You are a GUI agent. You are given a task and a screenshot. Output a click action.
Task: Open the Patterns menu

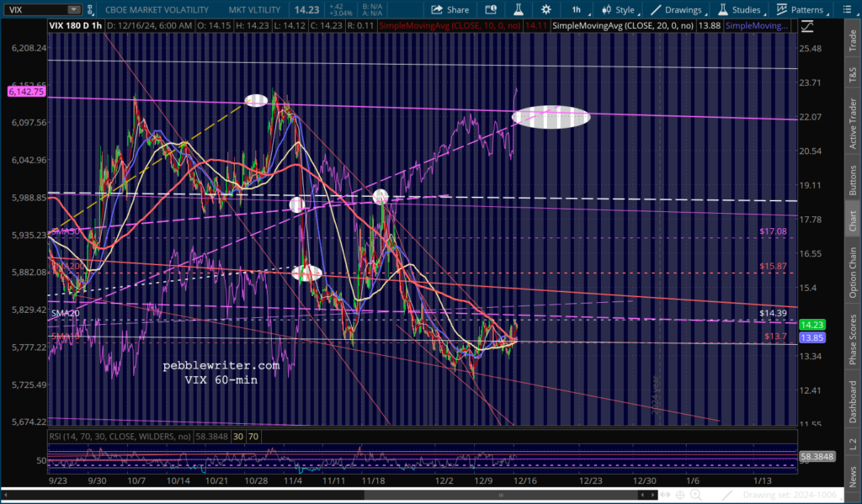[x=801, y=9]
